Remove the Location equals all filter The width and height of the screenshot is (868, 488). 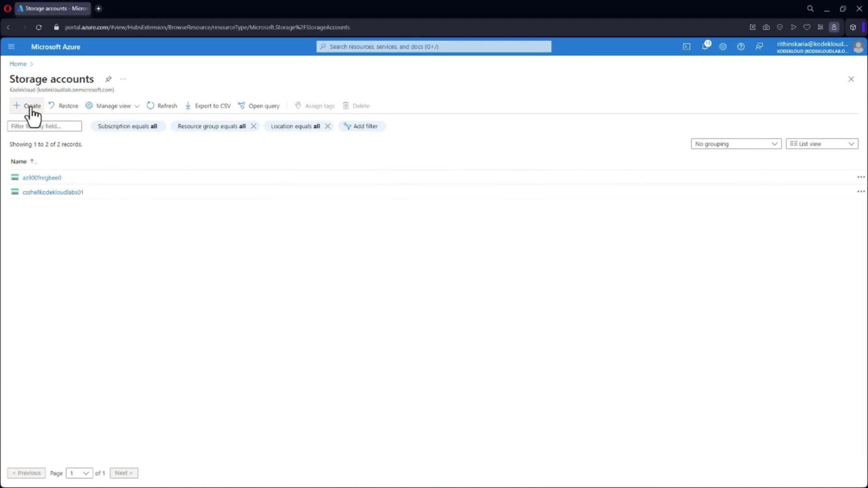point(328,126)
